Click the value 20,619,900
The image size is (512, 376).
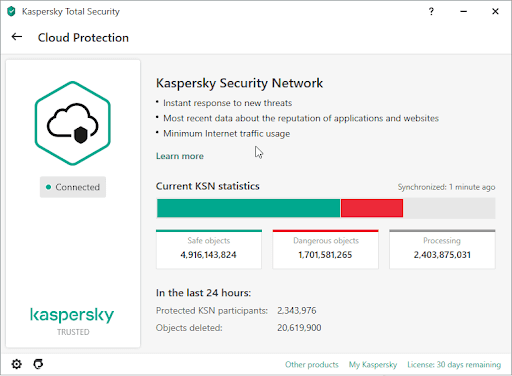[x=299, y=328]
